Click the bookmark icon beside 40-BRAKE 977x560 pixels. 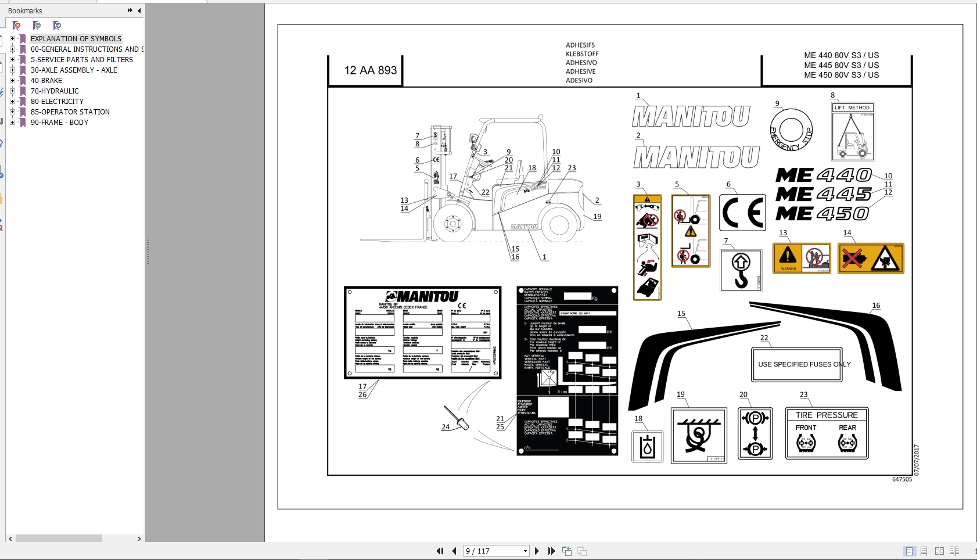point(23,81)
